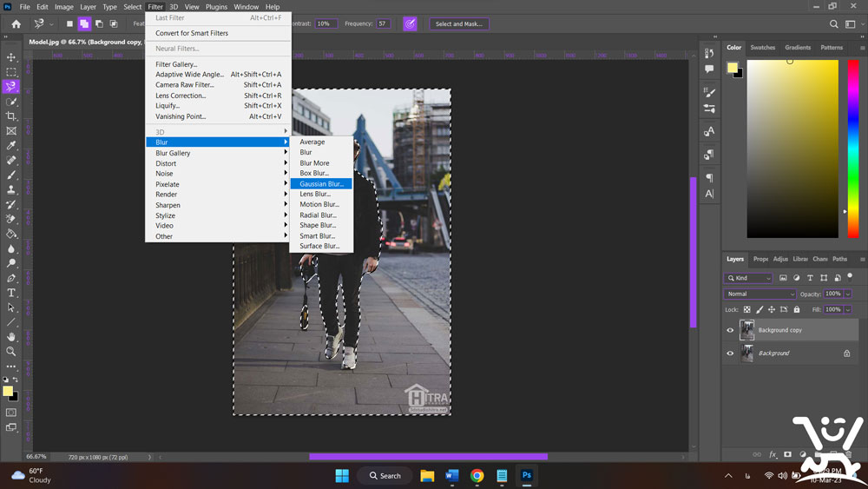Toggle Quick Mask mode
Screen dimensions: 868x489
tap(11, 413)
